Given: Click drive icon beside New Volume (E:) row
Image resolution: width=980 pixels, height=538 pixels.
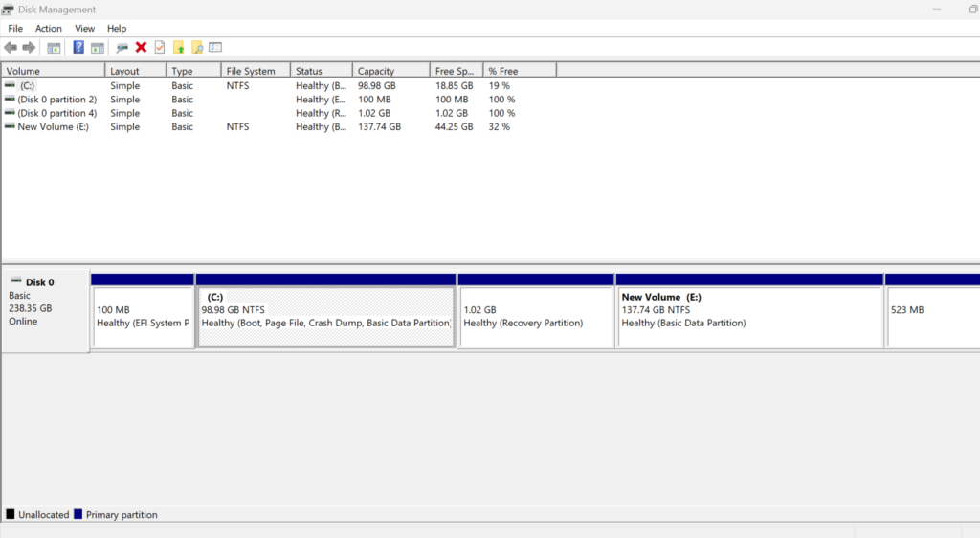Looking at the screenshot, I should click(x=10, y=126).
